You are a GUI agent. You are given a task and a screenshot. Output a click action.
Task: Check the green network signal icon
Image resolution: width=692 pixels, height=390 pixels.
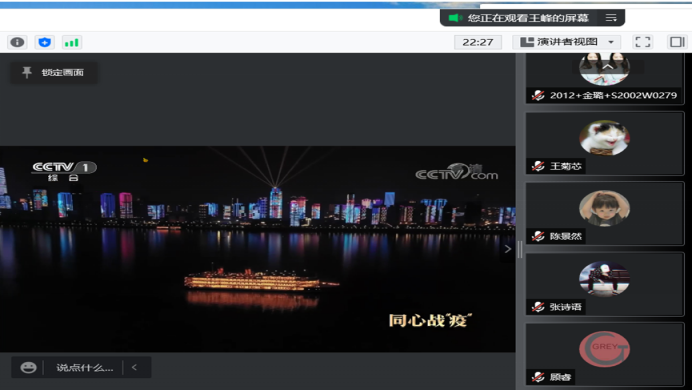71,42
